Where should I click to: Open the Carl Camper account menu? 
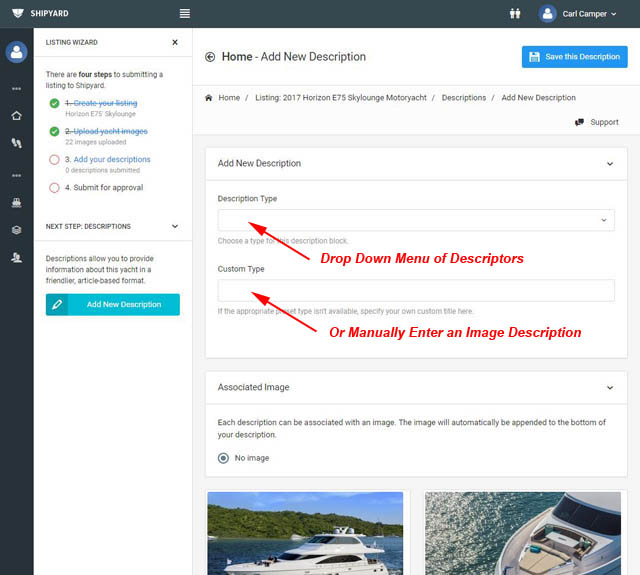(x=591, y=14)
